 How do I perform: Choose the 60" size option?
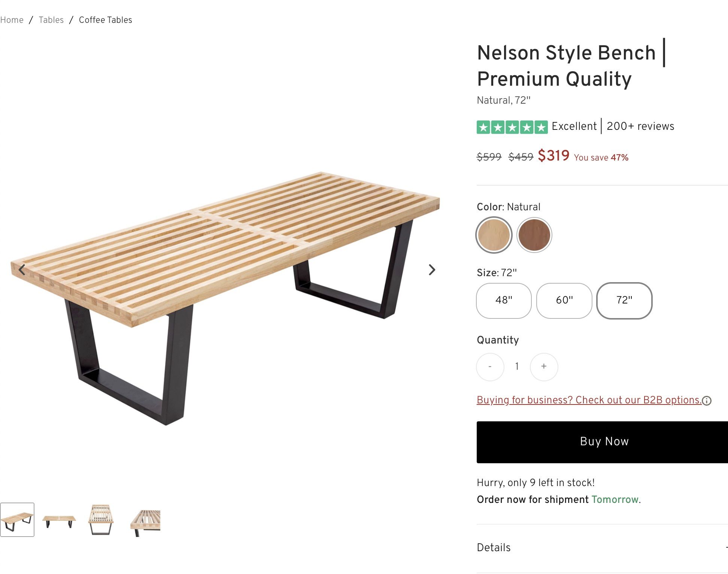[564, 300]
